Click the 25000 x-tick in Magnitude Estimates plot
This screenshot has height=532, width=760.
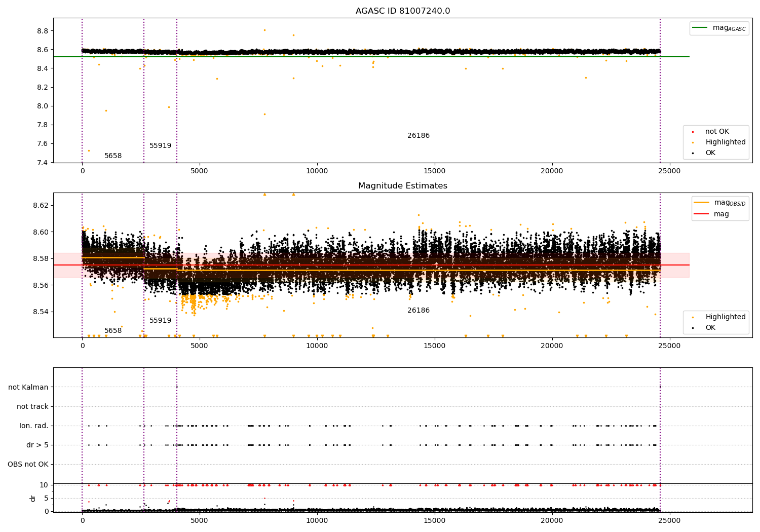[x=669, y=346]
